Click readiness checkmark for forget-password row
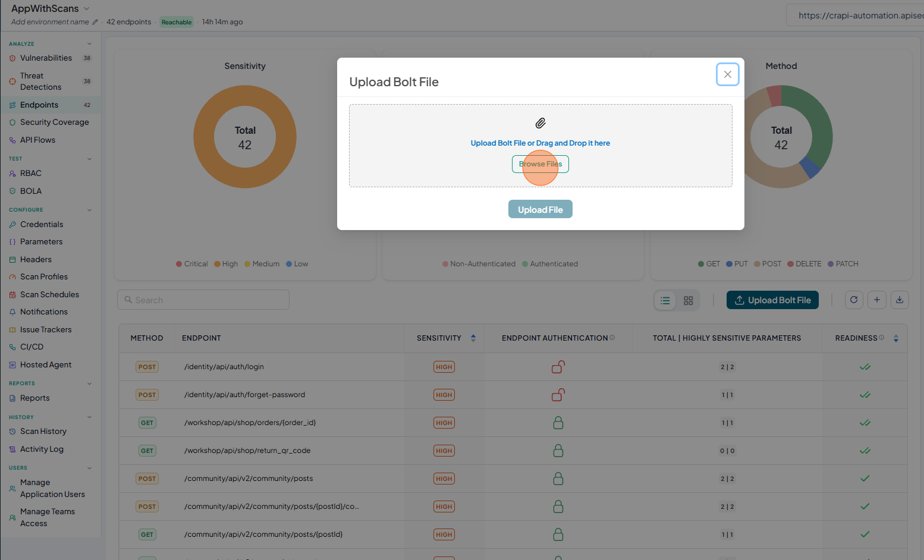 coord(865,395)
